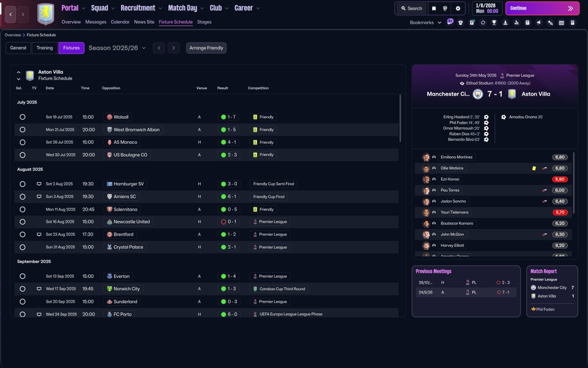This screenshot has height=368, width=588.
Task: Open the 9+ notifications speech bubble icon
Action: coord(450,22)
